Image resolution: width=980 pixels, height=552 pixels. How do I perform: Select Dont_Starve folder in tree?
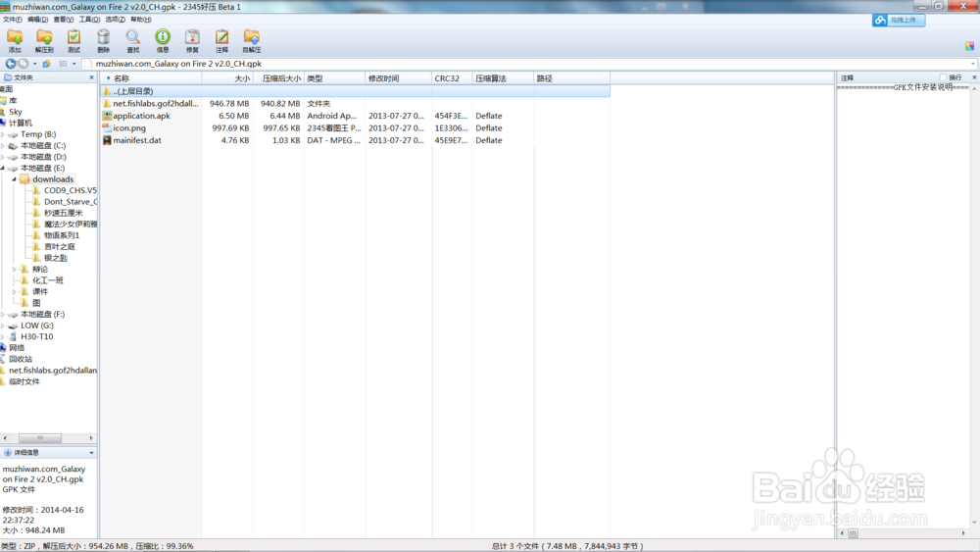[x=65, y=202]
